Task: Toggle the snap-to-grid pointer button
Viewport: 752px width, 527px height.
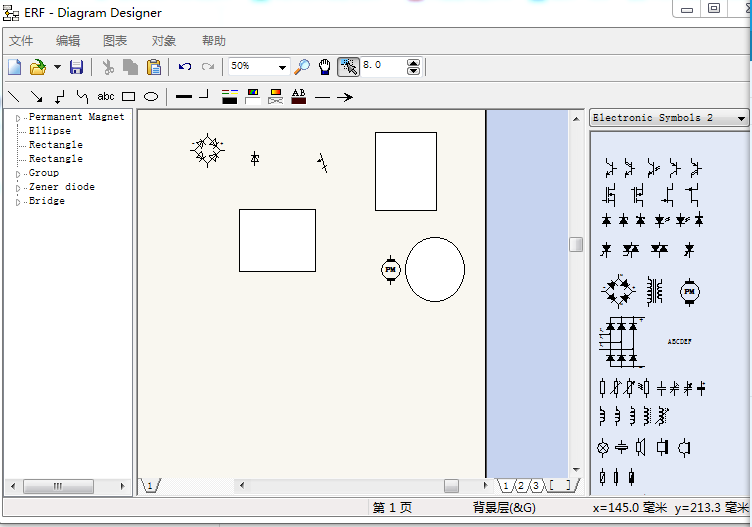Action: pyautogui.click(x=348, y=67)
